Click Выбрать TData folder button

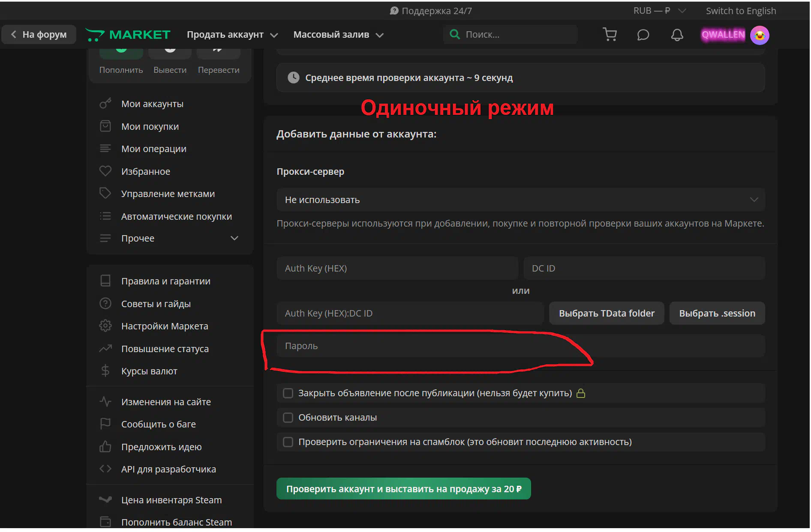coord(606,313)
